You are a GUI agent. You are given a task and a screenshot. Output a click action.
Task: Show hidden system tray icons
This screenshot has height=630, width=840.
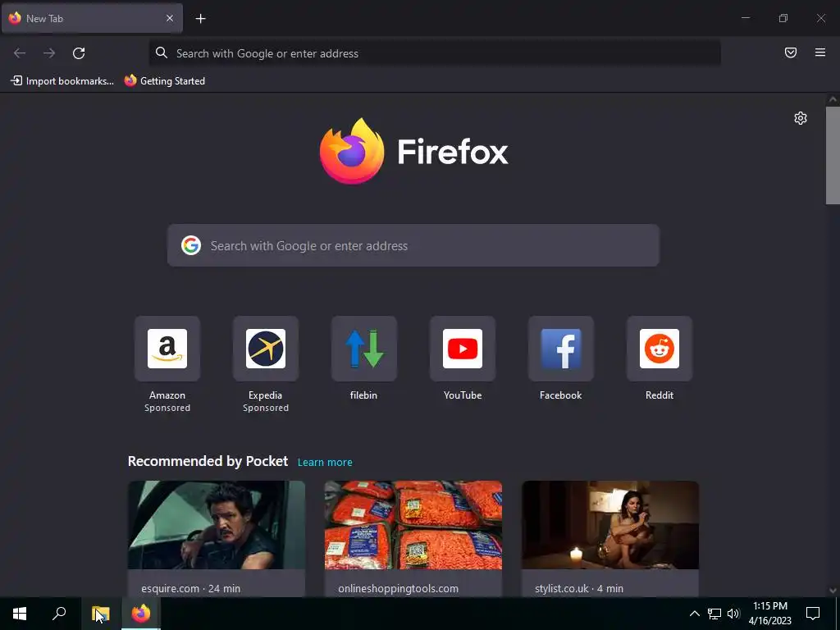(x=694, y=614)
